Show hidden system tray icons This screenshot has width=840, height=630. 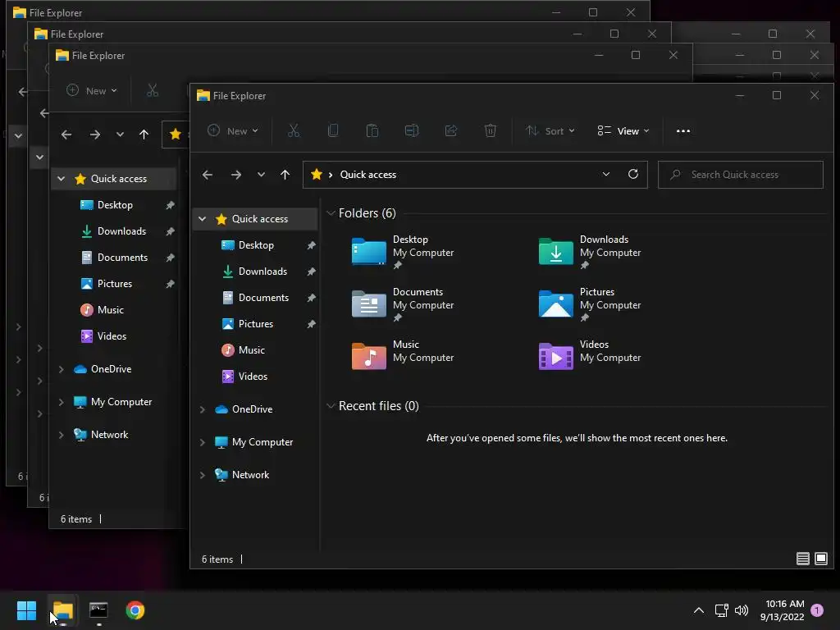699,610
